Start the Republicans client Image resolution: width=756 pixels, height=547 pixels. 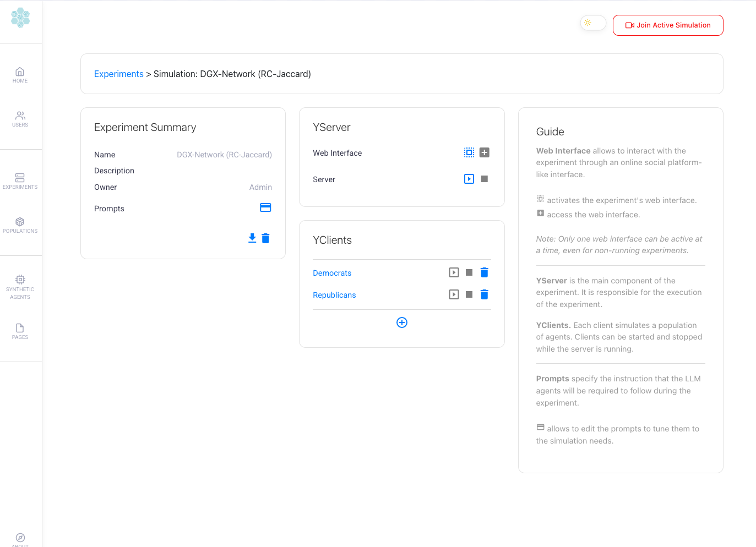click(x=454, y=294)
